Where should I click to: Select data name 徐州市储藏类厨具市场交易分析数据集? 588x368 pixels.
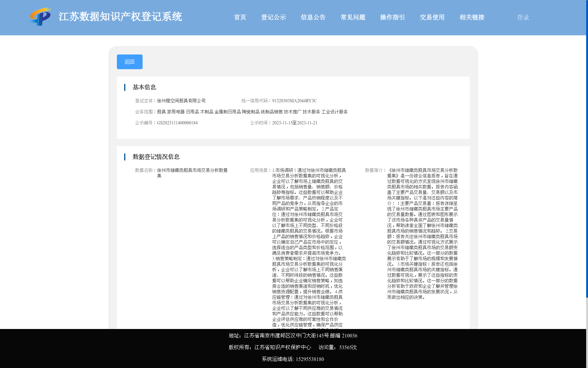pyautogui.click(x=192, y=173)
